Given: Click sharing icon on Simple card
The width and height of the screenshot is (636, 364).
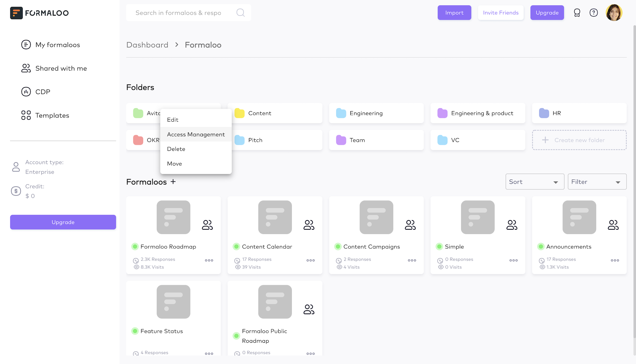Looking at the screenshot, I should (512, 225).
